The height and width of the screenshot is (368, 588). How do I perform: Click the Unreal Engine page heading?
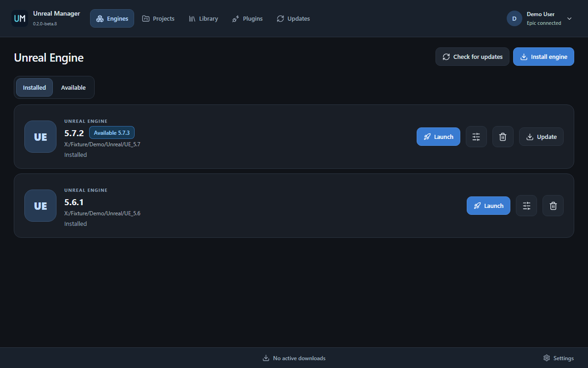pos(49,57)
